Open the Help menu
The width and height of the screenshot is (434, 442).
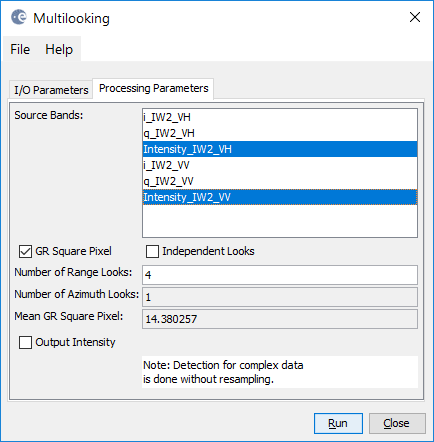[x=59, y=49]
